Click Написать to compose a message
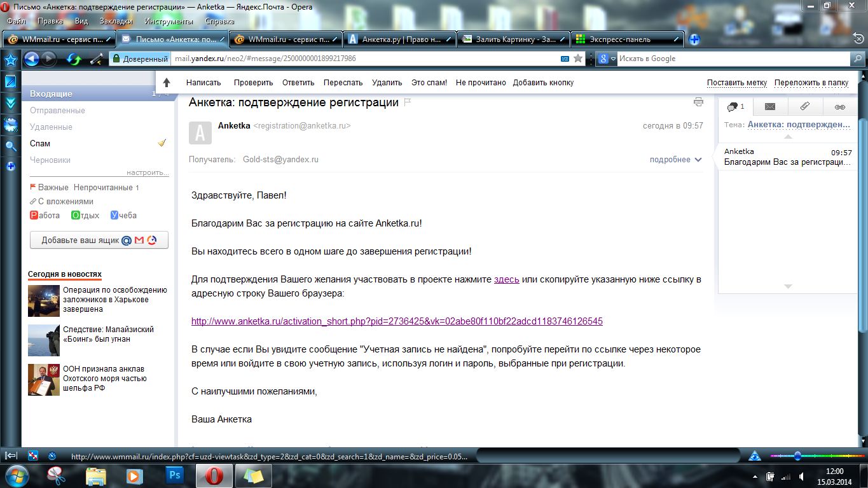Screen dimensions: 868x488 coord(203,83)
